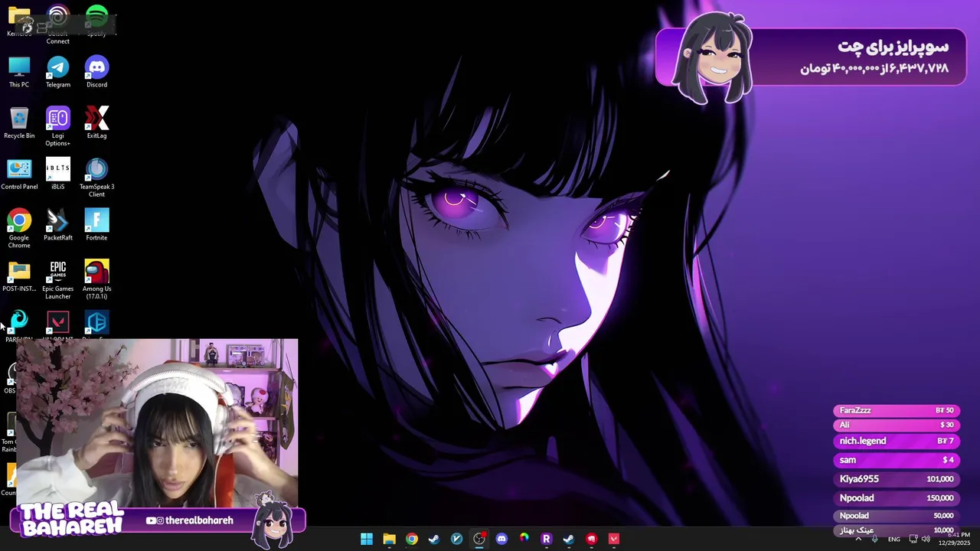Open the volume control in system tray
The height and width of the screenshot is (551, 980).
(x=926, y=539)
